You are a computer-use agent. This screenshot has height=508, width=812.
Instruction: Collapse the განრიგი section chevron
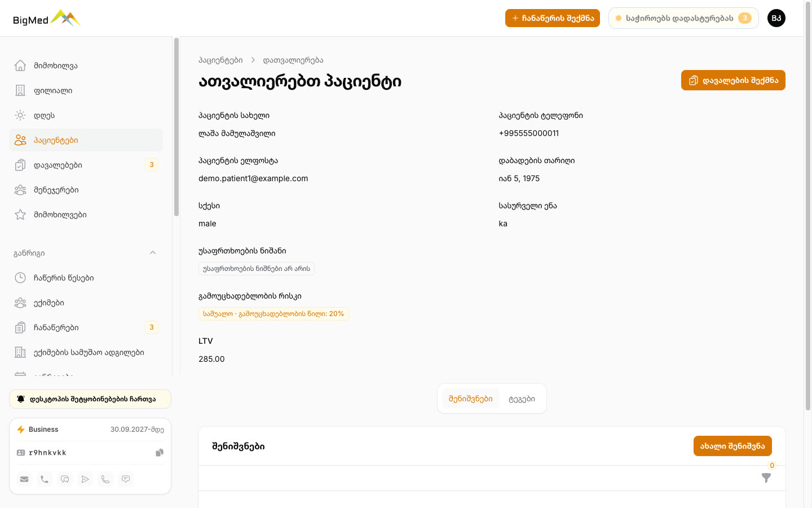[x=153, y=253]
